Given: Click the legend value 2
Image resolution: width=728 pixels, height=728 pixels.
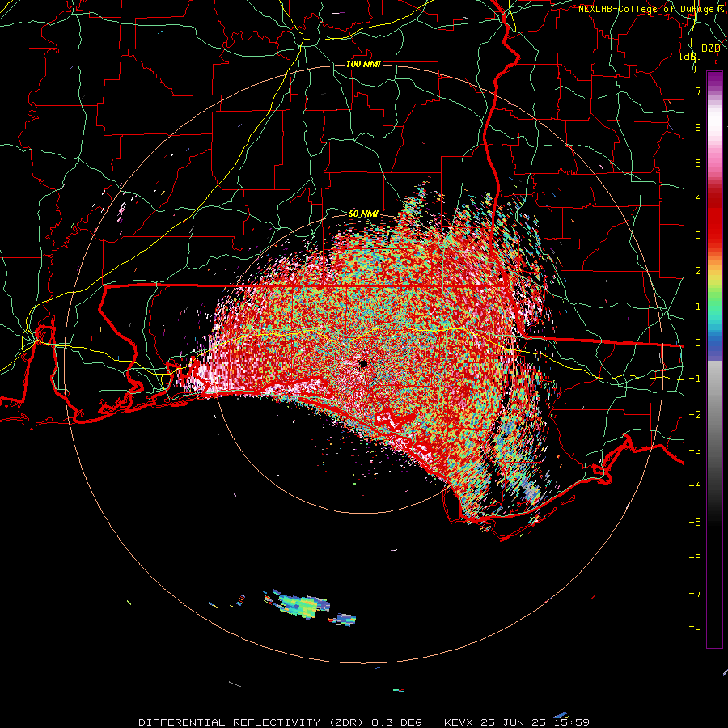Looking at the screenshot, I should tap(698, 271).
